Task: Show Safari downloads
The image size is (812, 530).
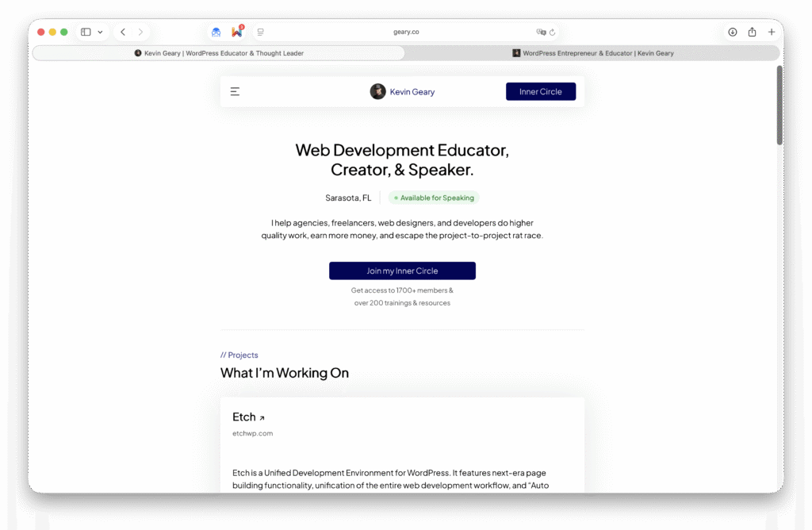Action: 732,32
